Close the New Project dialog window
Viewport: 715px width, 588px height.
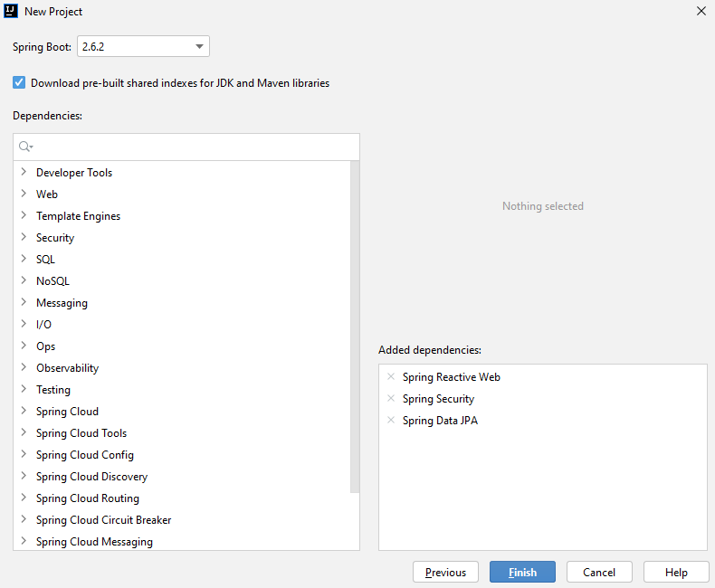(701, 12)
